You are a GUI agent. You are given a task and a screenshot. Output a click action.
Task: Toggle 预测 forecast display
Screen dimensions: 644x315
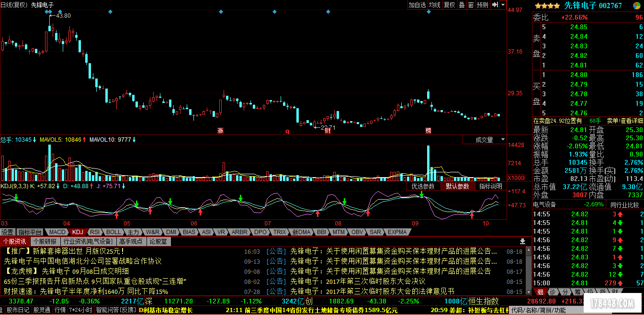point(483,5)
